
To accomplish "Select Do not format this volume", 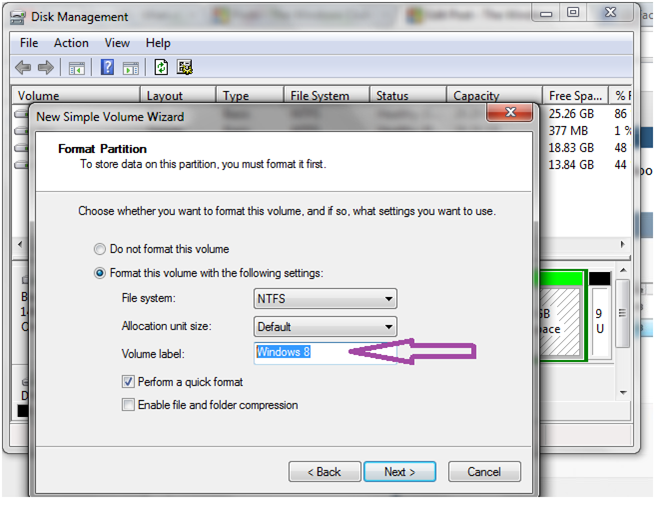I will (x=100, y=249).
